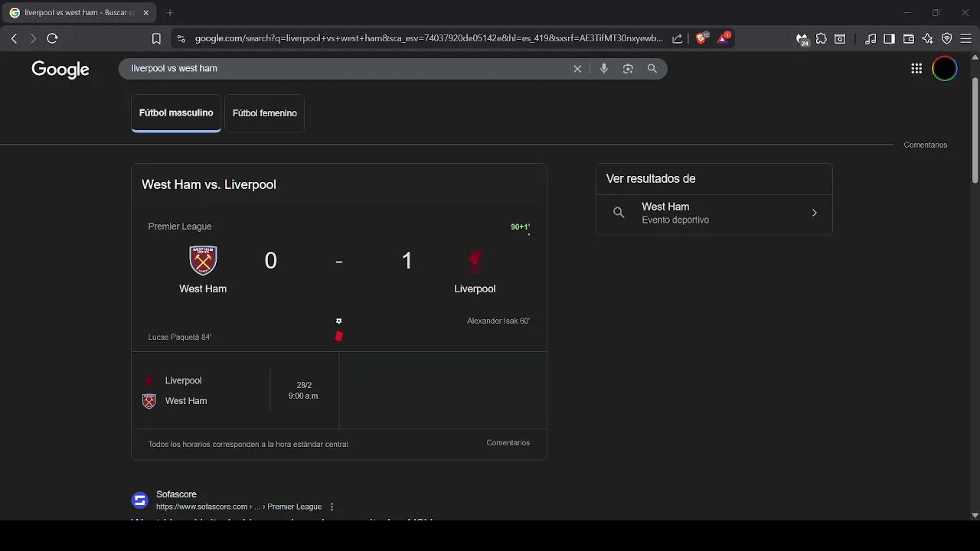Click Premier League label

coord(180,227)
